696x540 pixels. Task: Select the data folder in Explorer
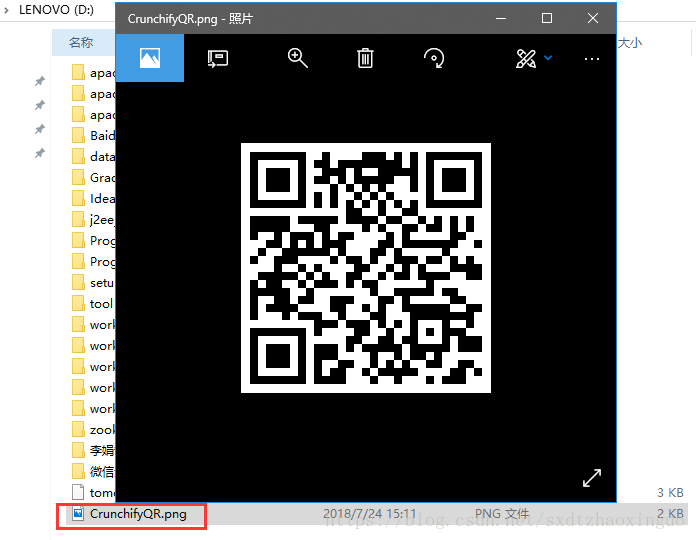pos(103,157)
